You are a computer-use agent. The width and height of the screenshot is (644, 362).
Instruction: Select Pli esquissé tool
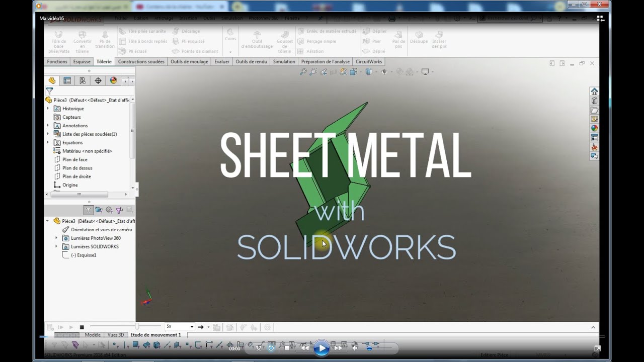click(188, 41)
